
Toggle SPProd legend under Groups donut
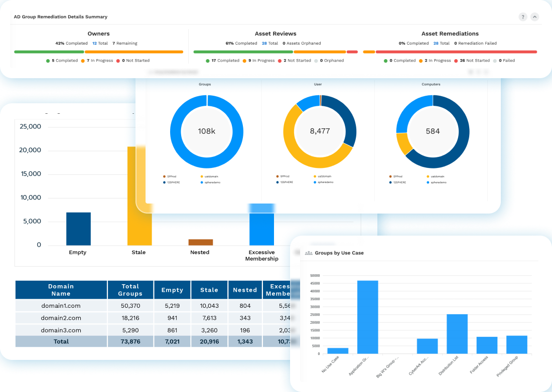tap(165, 176)
